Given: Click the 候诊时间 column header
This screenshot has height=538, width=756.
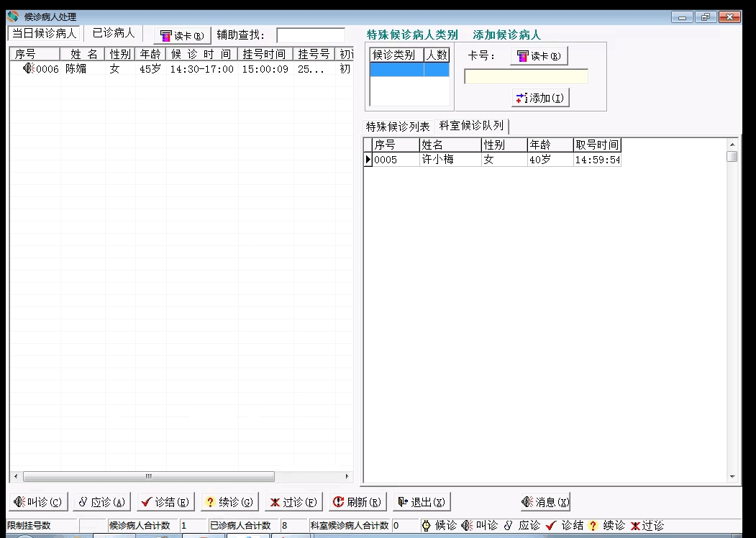Looking at the screenshot, I should (201, 54).
